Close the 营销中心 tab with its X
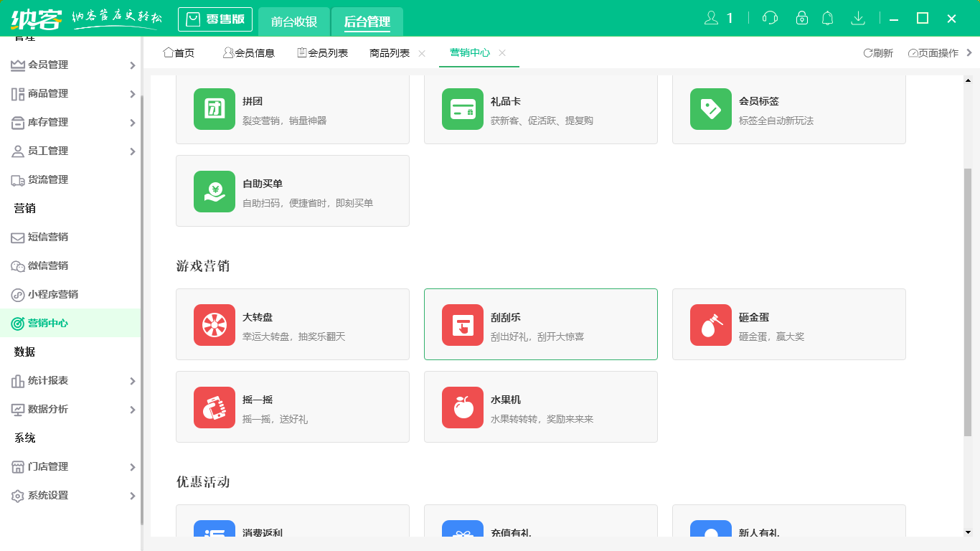980x551 pixels. pos(502,53)
